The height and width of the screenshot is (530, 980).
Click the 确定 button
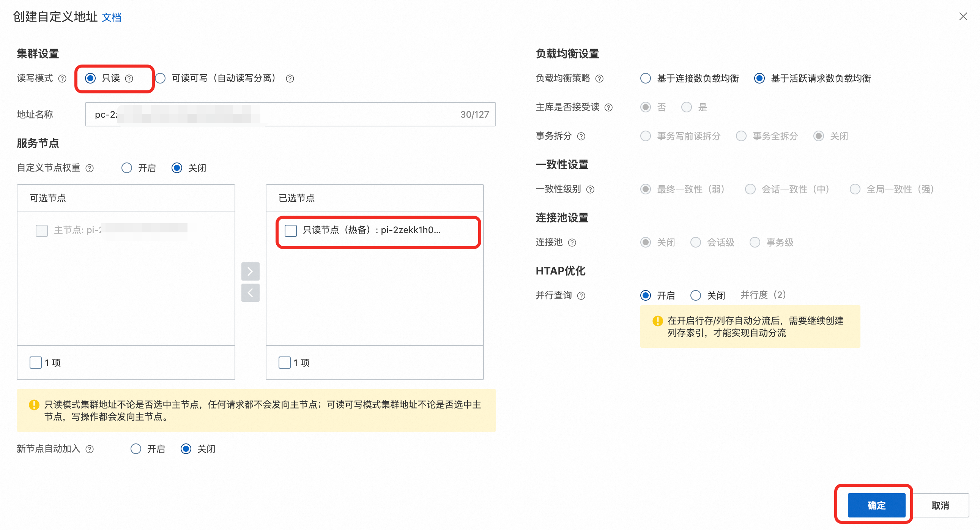pyautogui.click(x=876, y=505)
